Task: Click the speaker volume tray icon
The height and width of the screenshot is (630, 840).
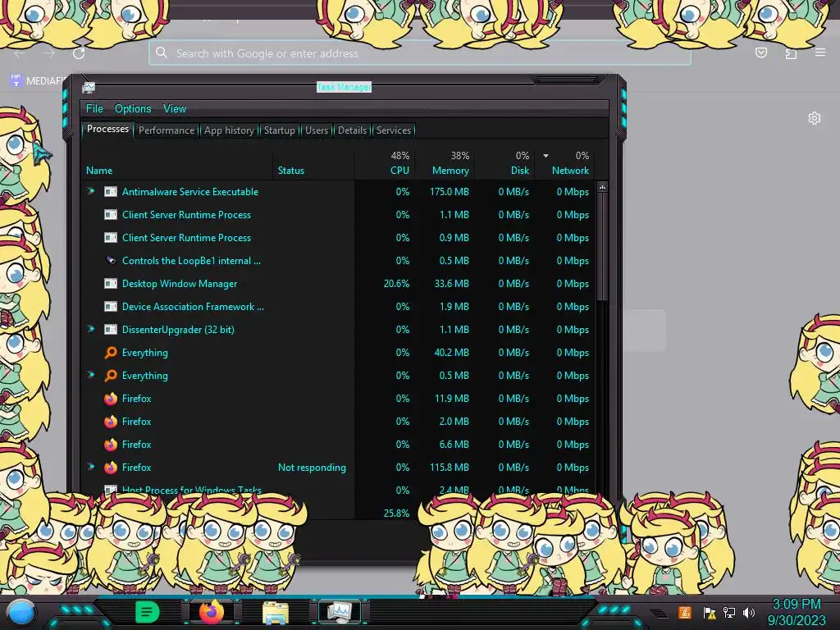Action: click(749, 612)
